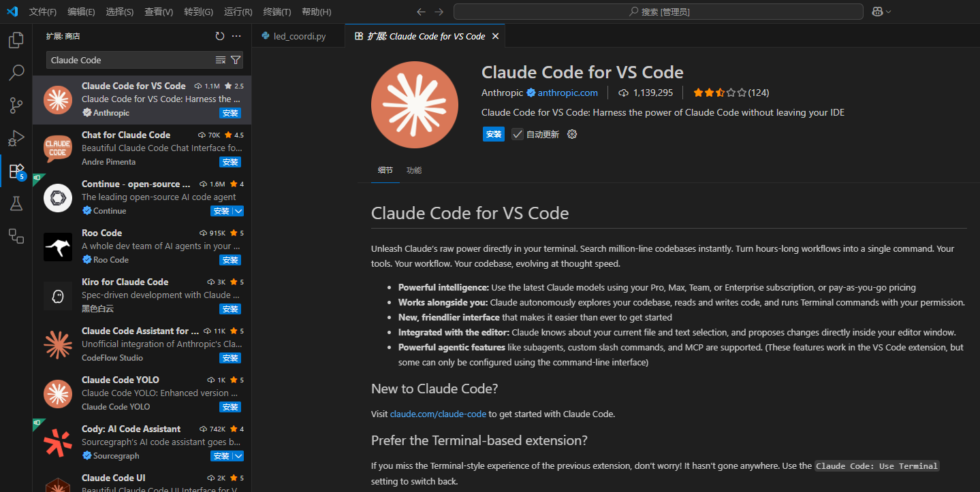Open the Testing flask icon
The width and height of the screenshot is (980, 492).
(x=16, y=203)
